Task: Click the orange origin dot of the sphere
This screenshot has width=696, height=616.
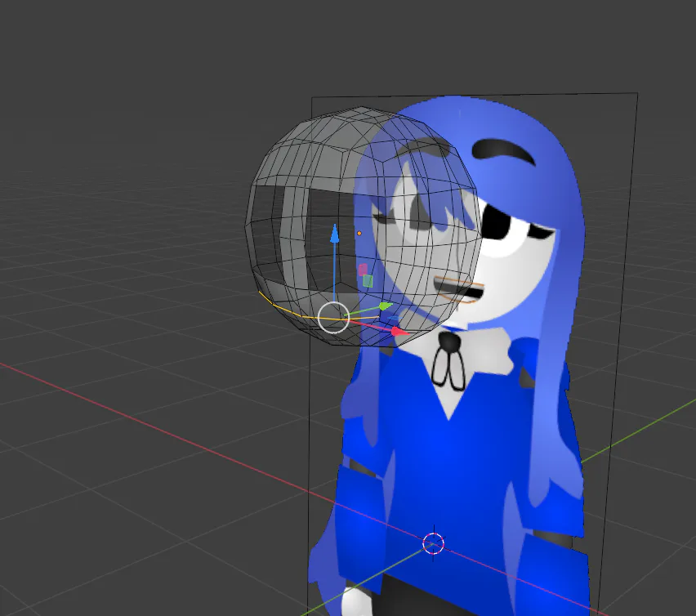Action: (x=359, y=233)
